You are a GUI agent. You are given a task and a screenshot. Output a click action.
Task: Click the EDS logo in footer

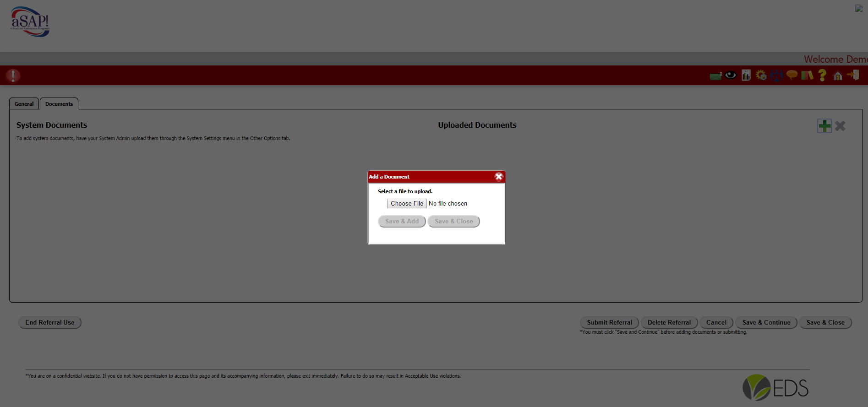click(x=775, y=387)
